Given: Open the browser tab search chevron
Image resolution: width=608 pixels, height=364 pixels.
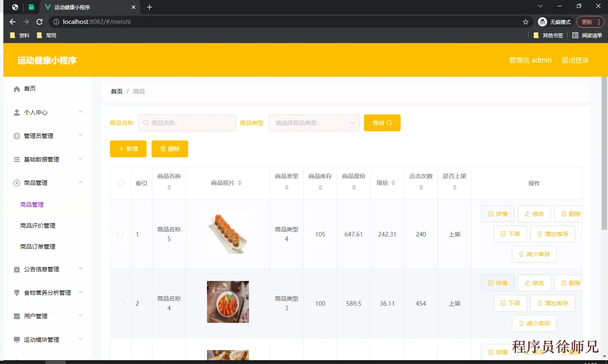Looking at the screenshot, I should [x=540, y=6].
